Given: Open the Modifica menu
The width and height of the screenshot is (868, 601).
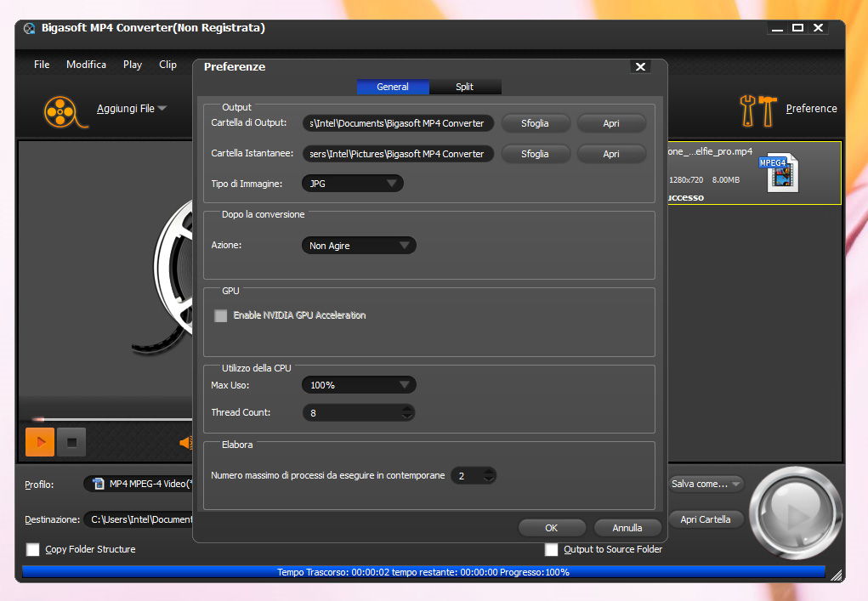Looking at the screenshot, I should coord(86,65).
